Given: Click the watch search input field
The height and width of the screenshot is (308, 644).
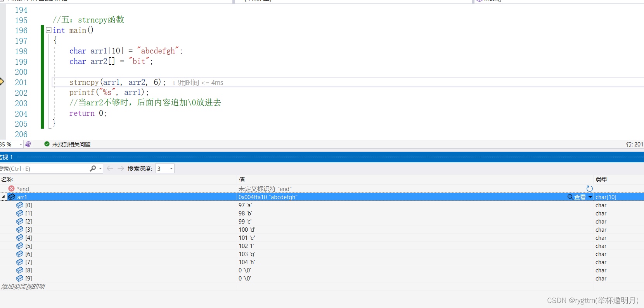Looking at the screenshot, I should [43, 169].
